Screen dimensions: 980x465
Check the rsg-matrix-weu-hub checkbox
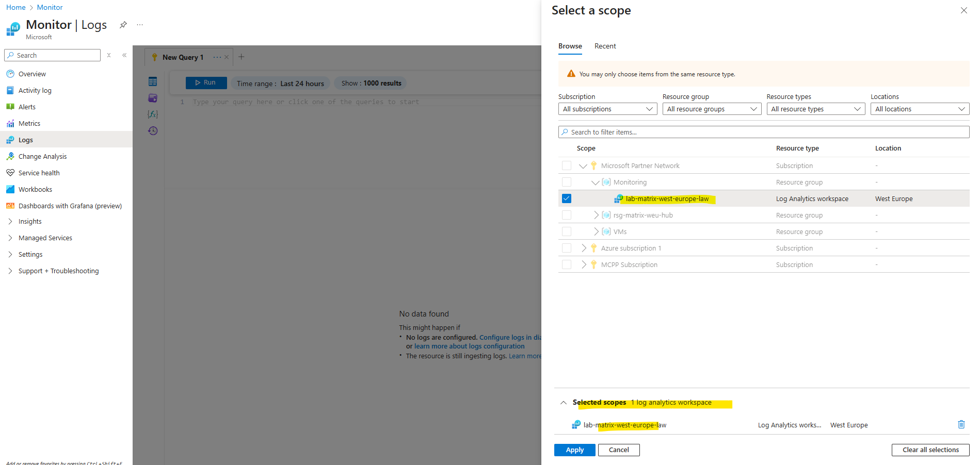(x=567, y=215)
